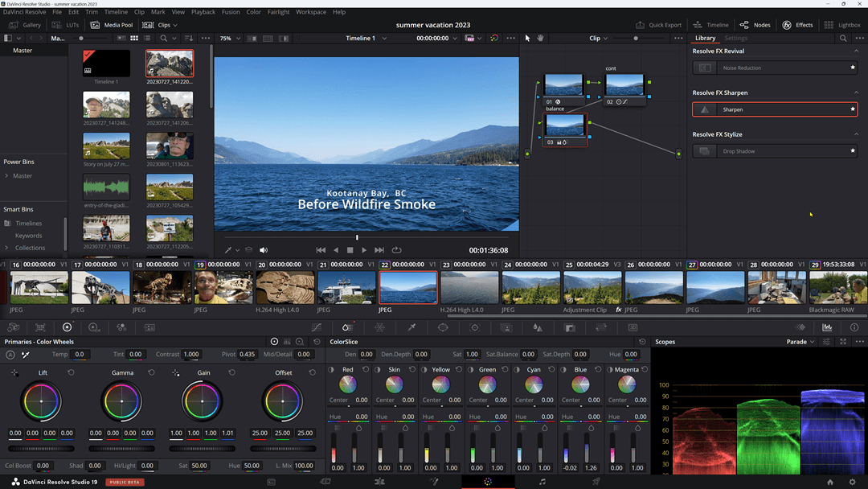Open the Fairlight menu
The height and width of the screenshot is (489, 868).
(x=279, y=11)
